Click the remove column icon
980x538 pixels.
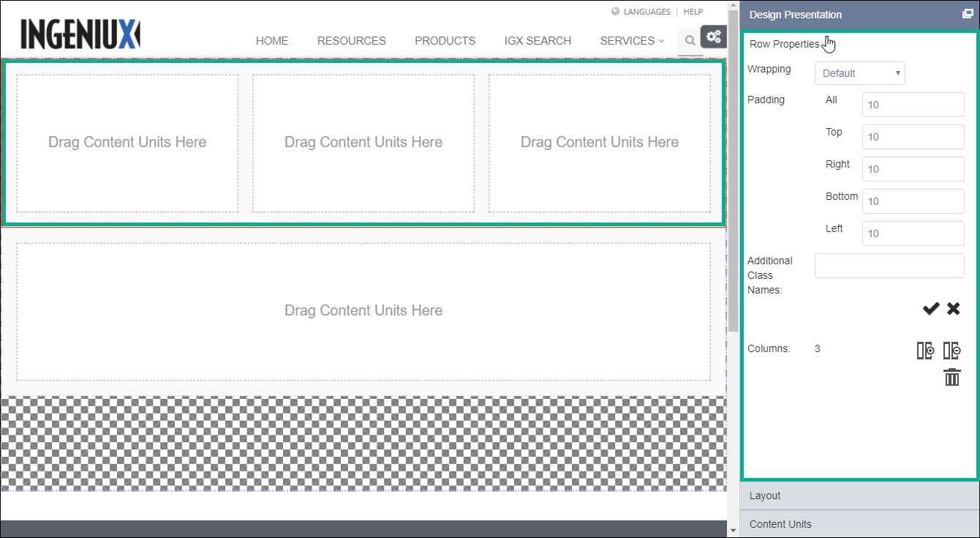951,351
